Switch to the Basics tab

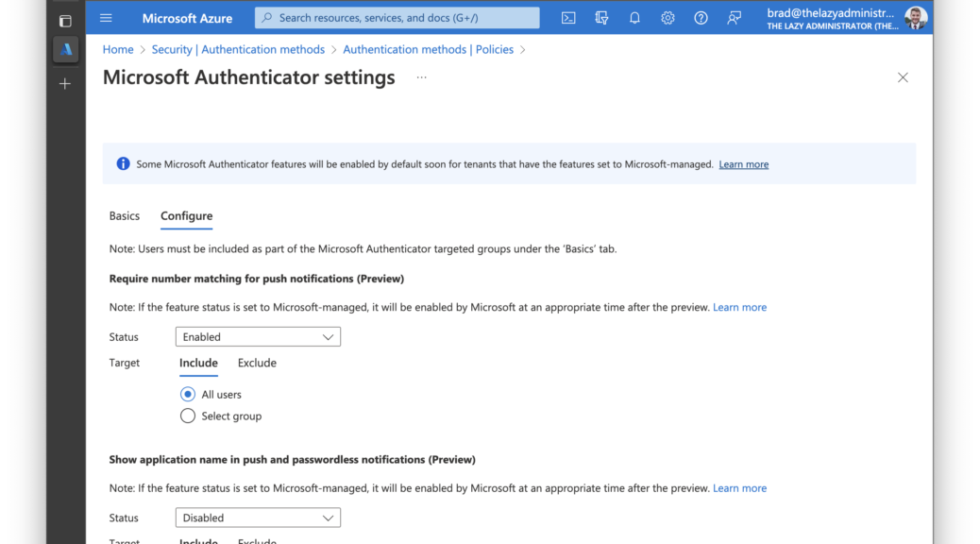pos(125,215)
